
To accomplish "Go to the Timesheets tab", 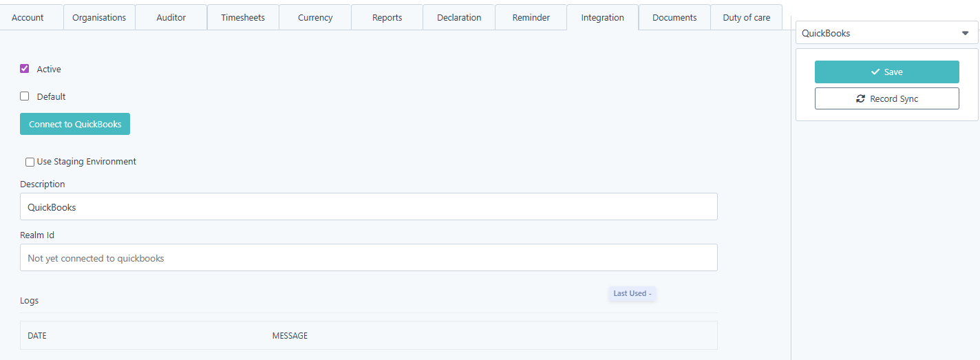I will tap(243, 17).
